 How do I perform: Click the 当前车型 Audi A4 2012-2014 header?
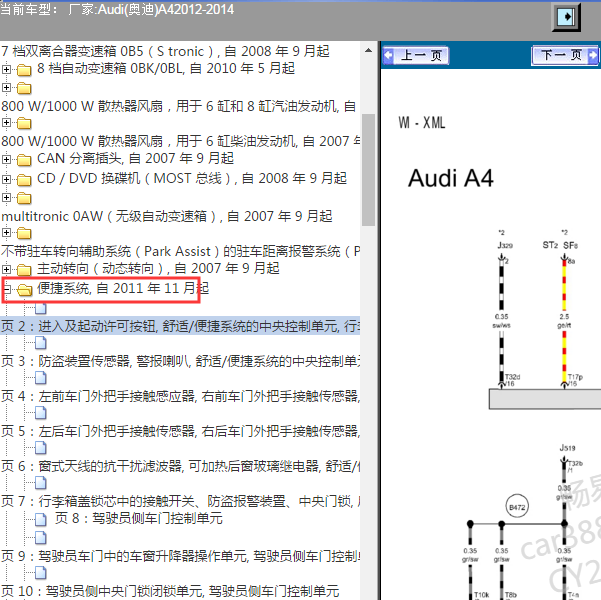tap(117, 9)
